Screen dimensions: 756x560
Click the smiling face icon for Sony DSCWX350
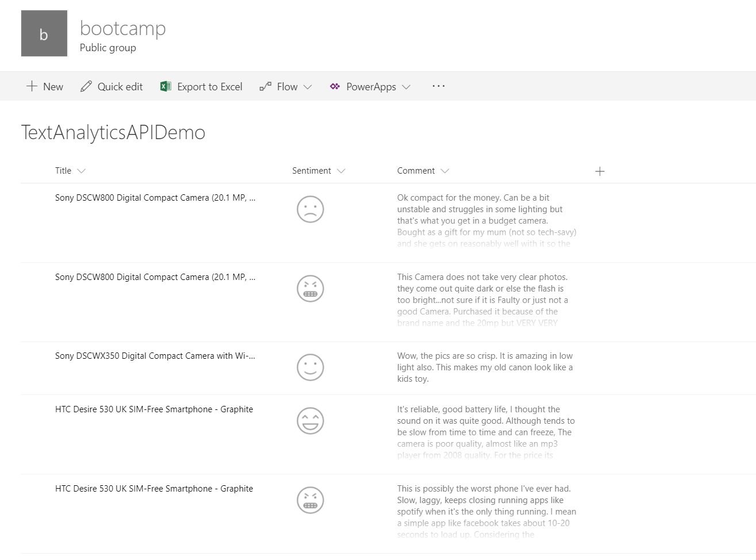point(310,367)
